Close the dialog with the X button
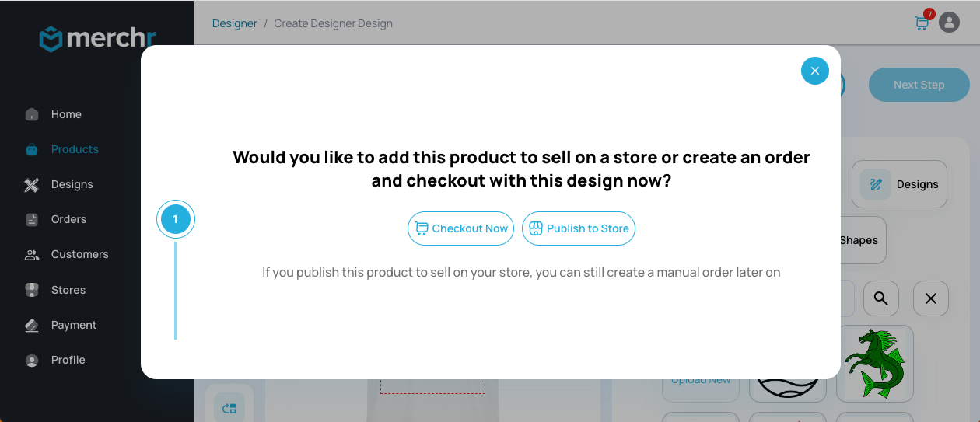980x422 pixels. click(815, 71)
